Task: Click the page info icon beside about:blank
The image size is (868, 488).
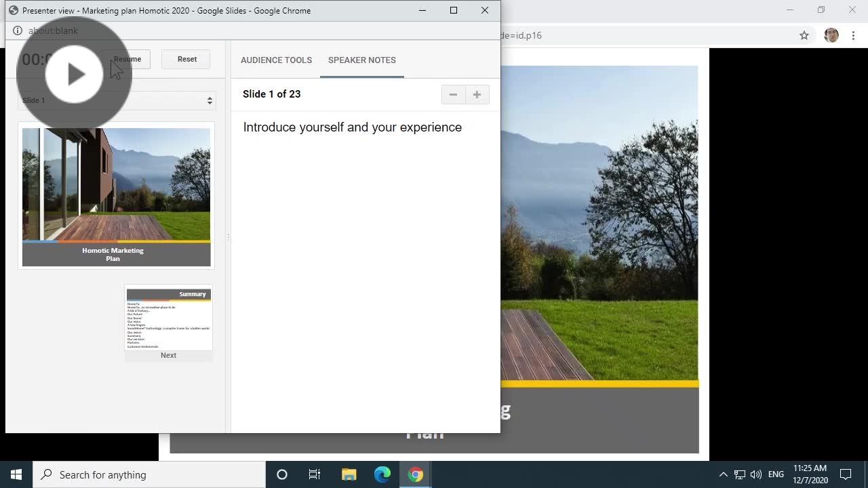Action: [17, 30]
